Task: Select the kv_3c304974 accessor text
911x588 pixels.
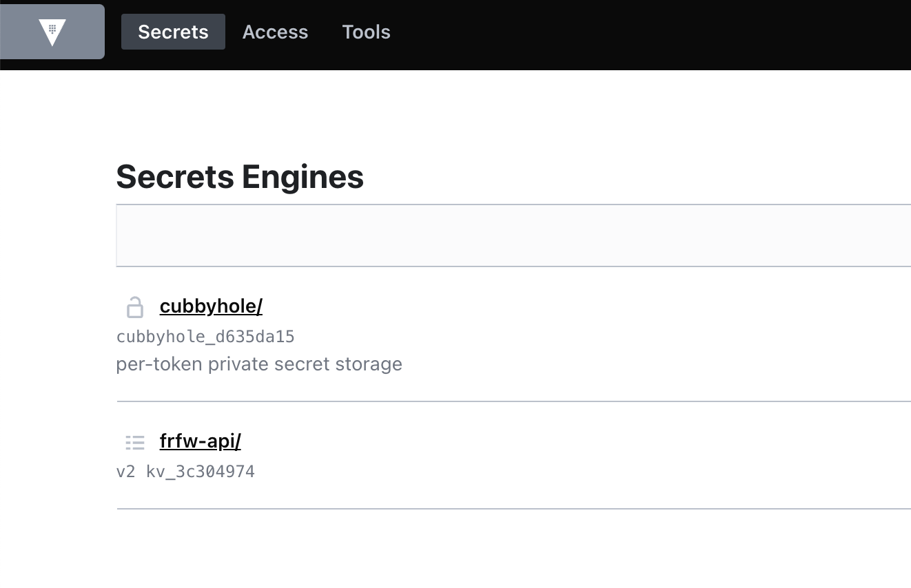Action: tap(200, 472)
